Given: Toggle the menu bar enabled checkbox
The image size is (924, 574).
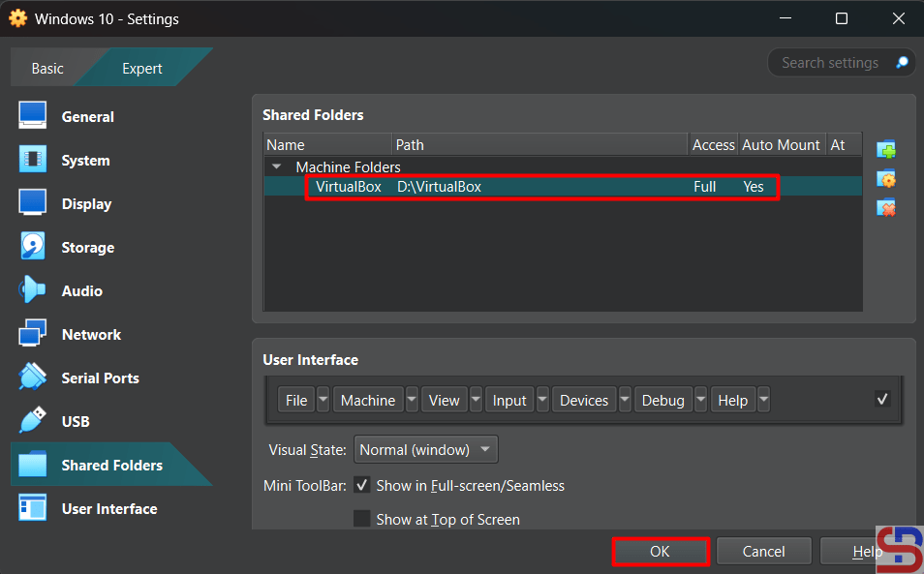Looking at the screenshot, I should coord(882,399).
